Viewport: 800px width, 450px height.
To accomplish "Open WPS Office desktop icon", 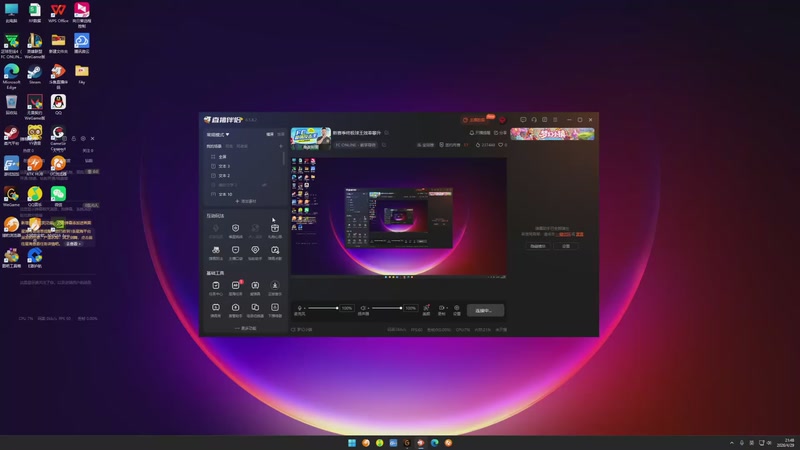I will click(58, 13).
